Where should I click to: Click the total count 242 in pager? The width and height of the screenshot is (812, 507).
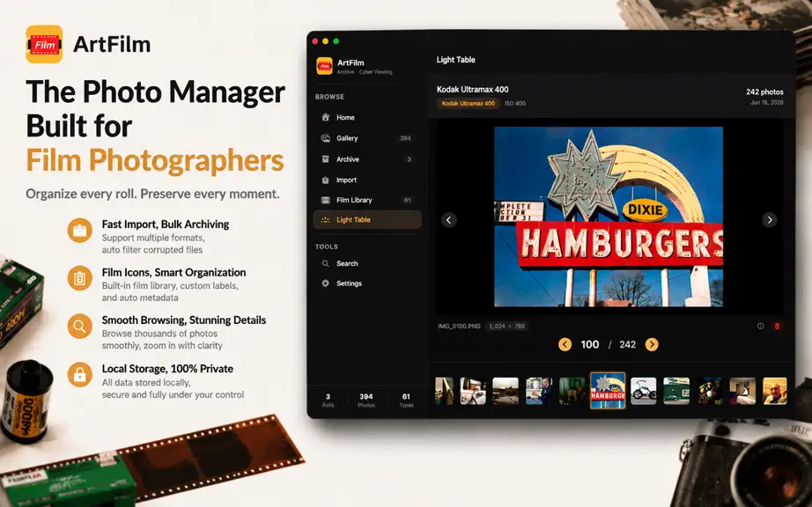[628, 344]
